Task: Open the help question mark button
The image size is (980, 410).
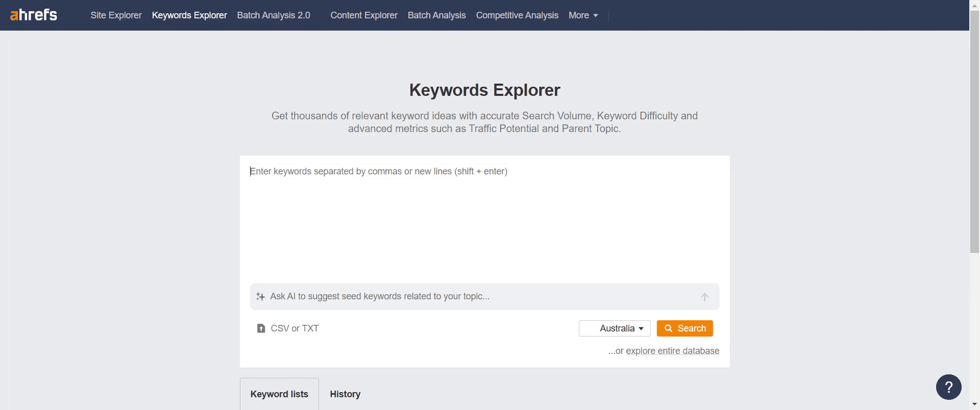Action: [x=949, y=387]
